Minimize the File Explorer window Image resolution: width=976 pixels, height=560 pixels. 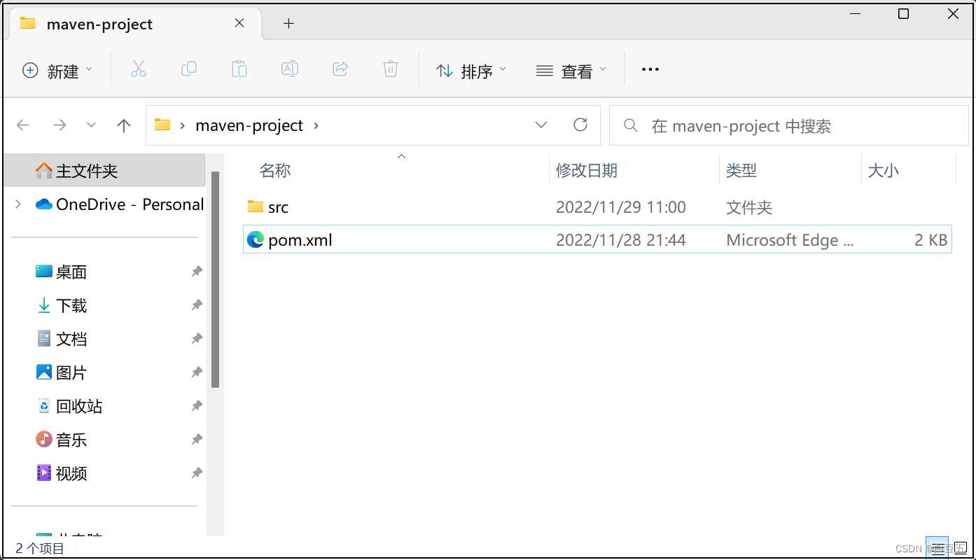(854, 14)
